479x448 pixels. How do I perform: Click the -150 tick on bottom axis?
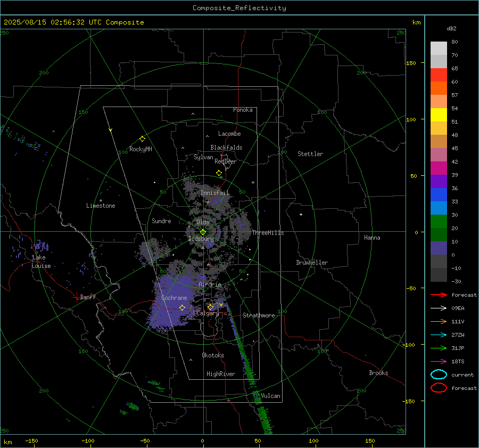(x=31, y=441)
